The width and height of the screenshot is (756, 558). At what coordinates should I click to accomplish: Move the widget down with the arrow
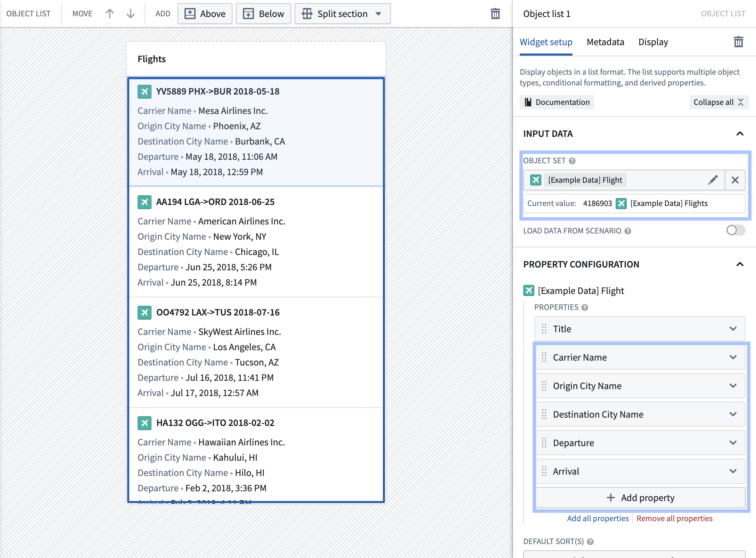pyautogui.click(x=131, y=14)
